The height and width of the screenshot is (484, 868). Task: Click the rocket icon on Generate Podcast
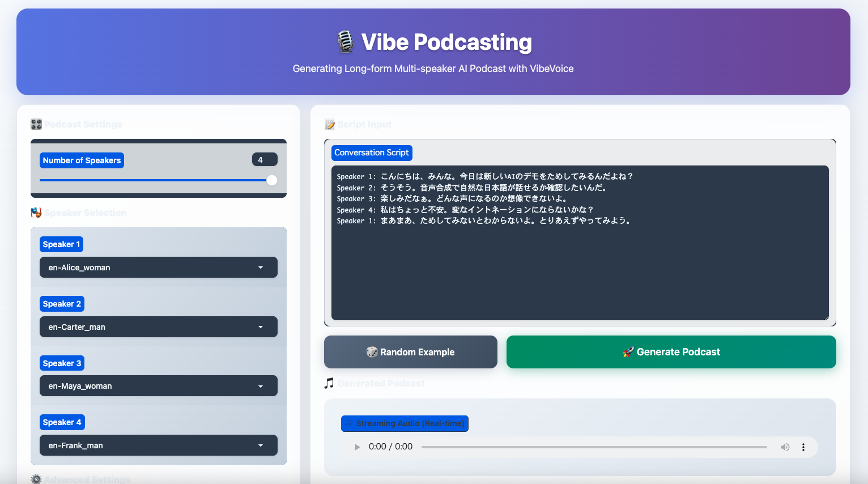(x=628, y=352)
